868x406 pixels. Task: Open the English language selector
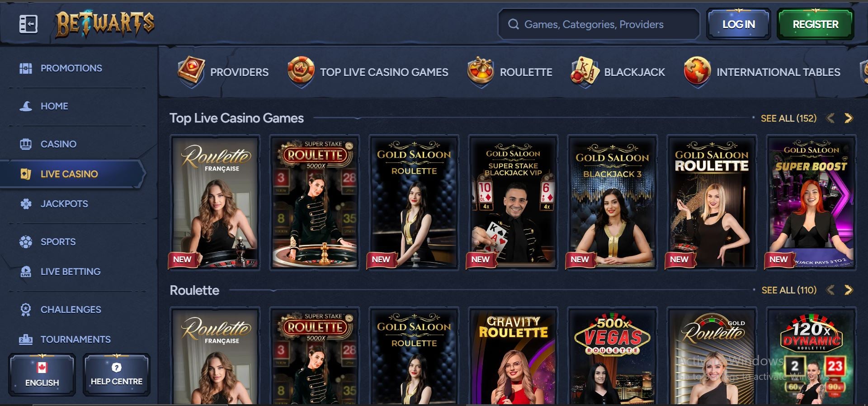pyautogui.click(x=42, y=375)
